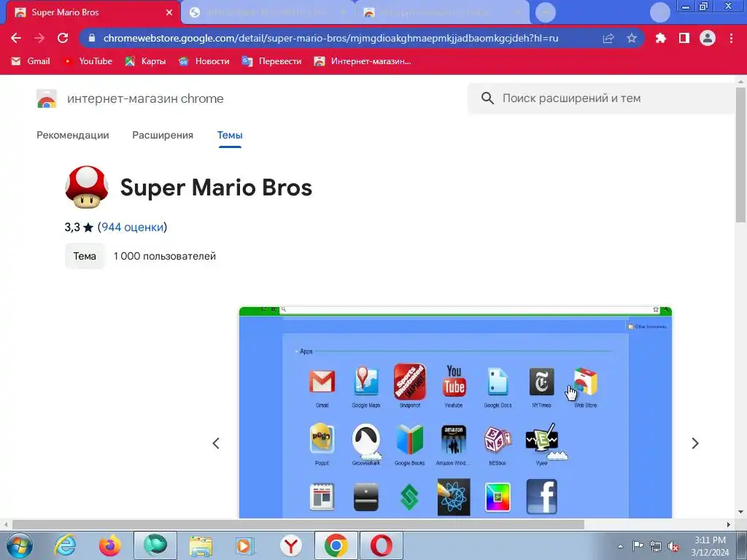Image resolution: width=747 pixels, height=560 pixels.
Task: Open the Extensions puzzle icon
Action: tap(660, 38)
